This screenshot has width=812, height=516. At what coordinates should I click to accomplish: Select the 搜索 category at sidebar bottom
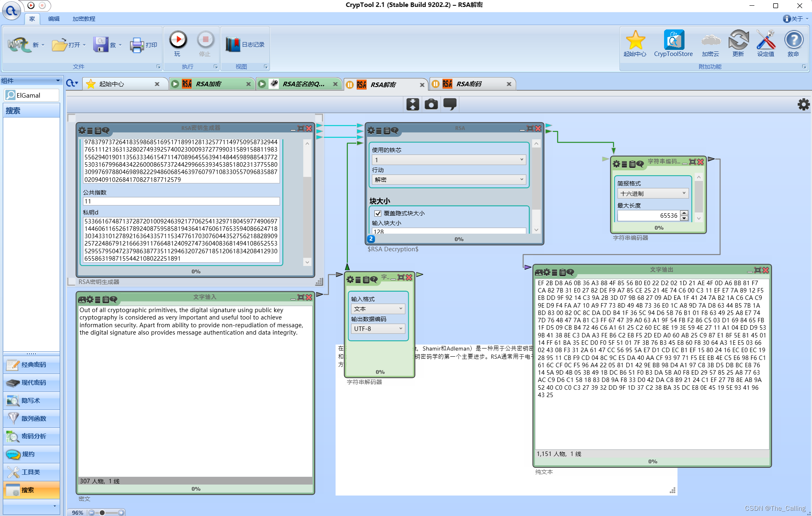pyautogui.click(x=31, y=490)
